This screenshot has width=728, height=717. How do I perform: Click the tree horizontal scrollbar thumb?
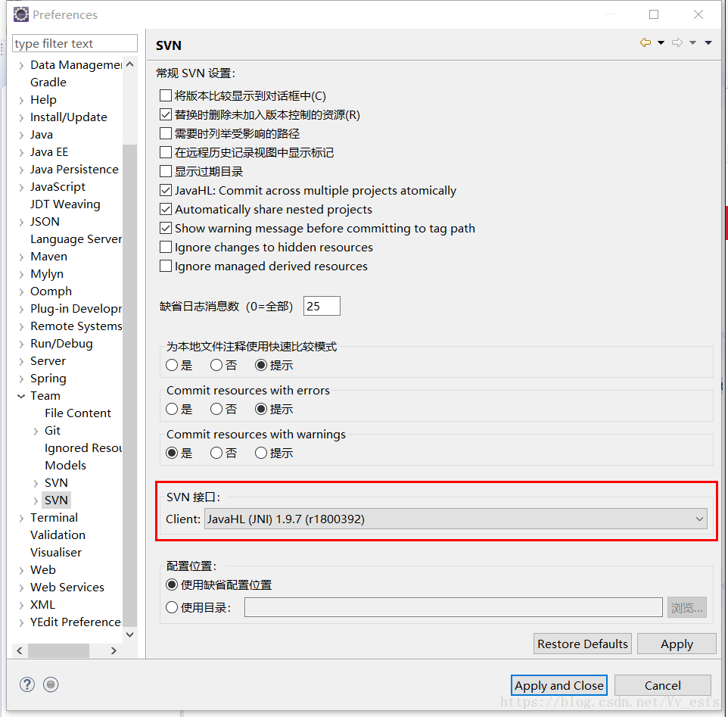click(x=58, y=650)
